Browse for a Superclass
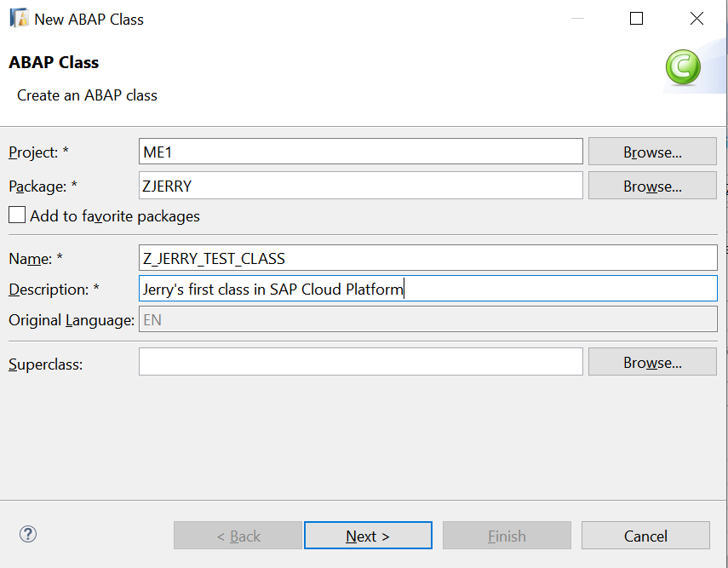 point(652,362)
